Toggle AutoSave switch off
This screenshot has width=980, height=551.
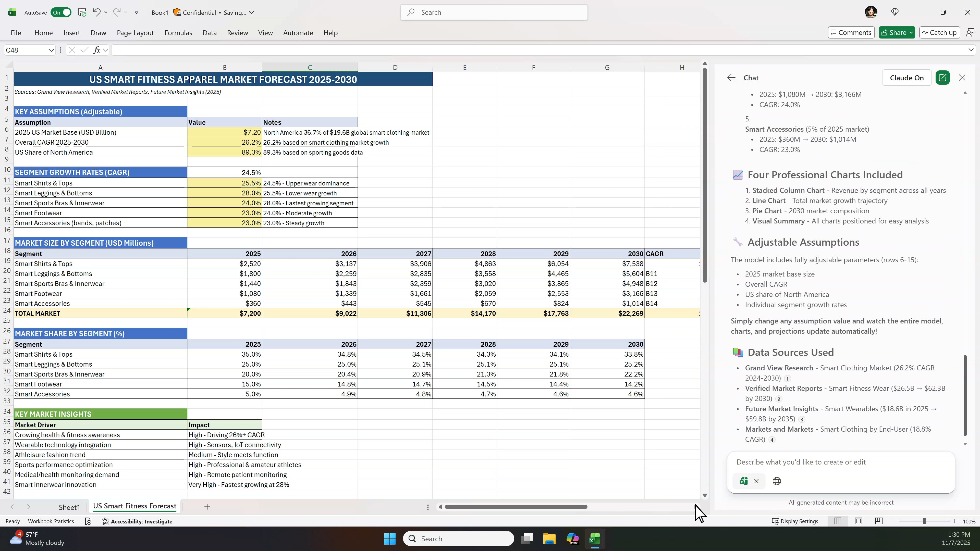(61, 12)
